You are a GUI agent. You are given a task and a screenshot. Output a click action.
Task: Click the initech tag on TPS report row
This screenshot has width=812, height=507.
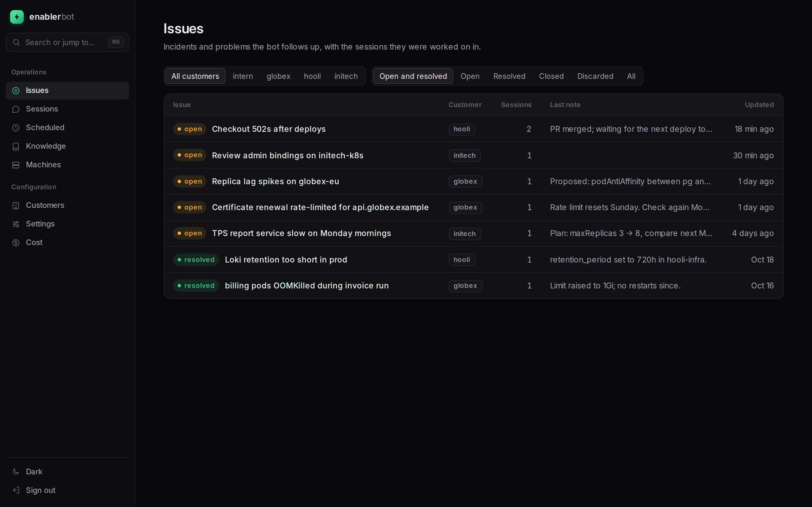(x=464, y=234)
